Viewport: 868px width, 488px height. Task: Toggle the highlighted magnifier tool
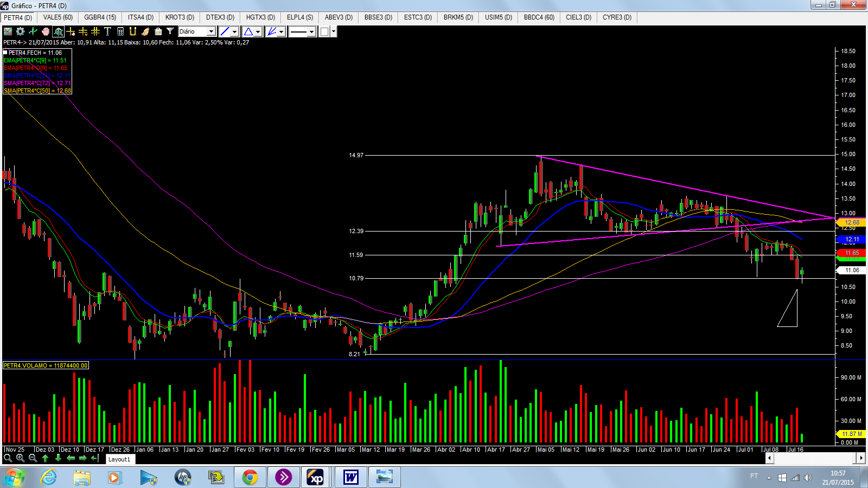(x=58, y=31)
